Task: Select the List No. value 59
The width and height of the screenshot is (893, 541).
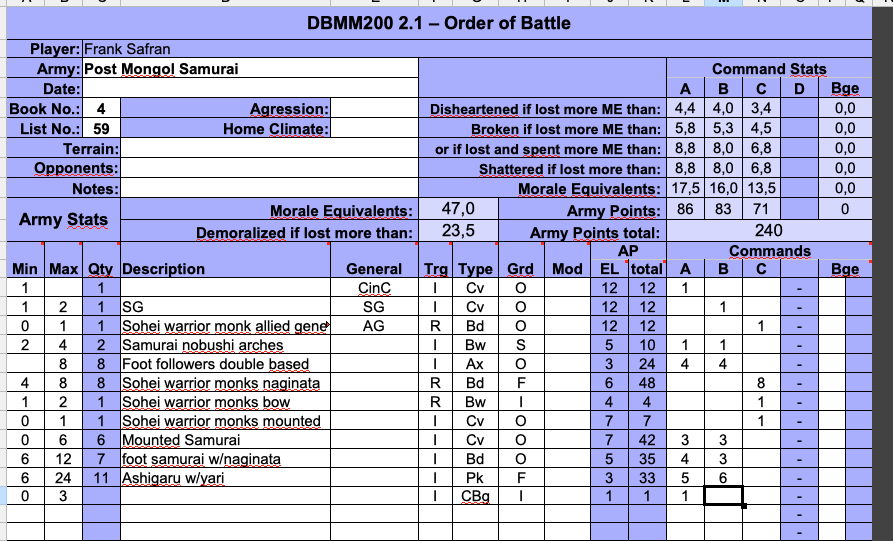Action: [x=101, y=129]
